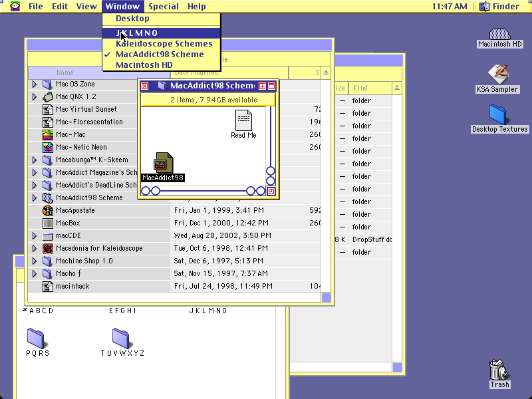Screen dimensions: 532x399
Task: Select the P Q R S folder icon
Action: click(36, 338)
